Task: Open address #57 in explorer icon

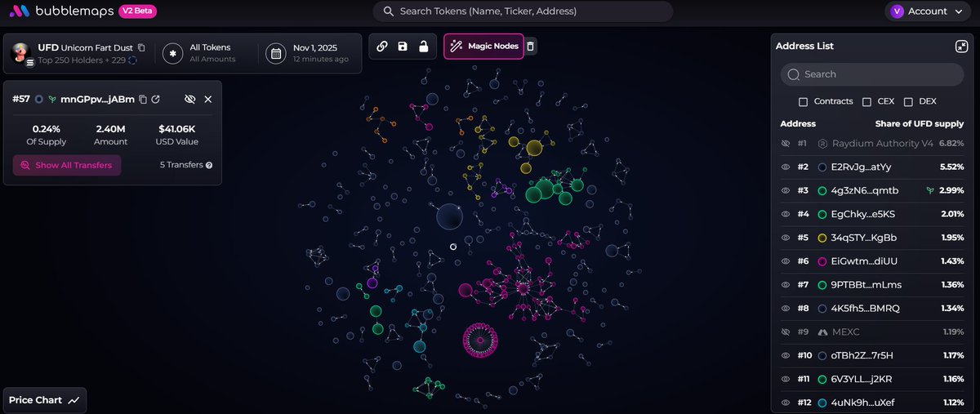Action: [x=155, y=99]
